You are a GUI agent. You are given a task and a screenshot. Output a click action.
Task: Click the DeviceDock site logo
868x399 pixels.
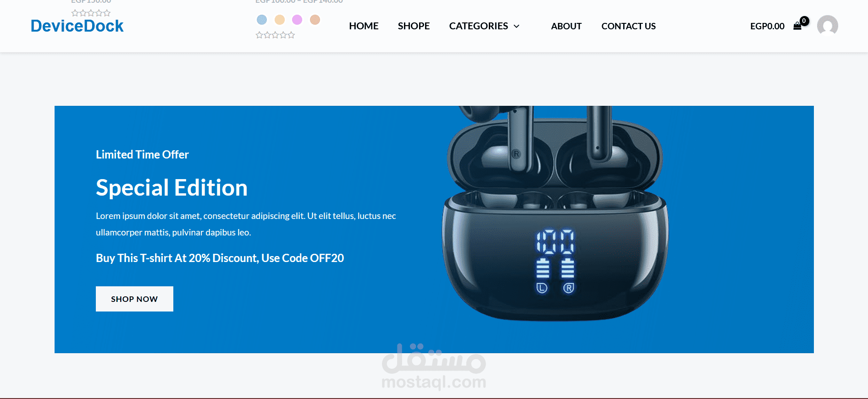click(77, 26)
